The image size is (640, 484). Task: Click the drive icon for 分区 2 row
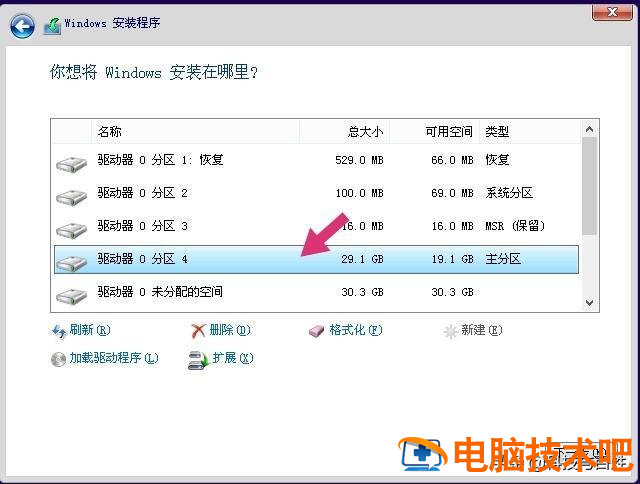[x=71, y=198]
